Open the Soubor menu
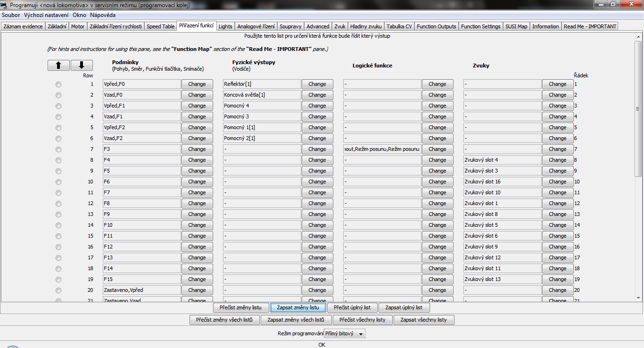The image size is (644, 348). (x=11, y=15)
